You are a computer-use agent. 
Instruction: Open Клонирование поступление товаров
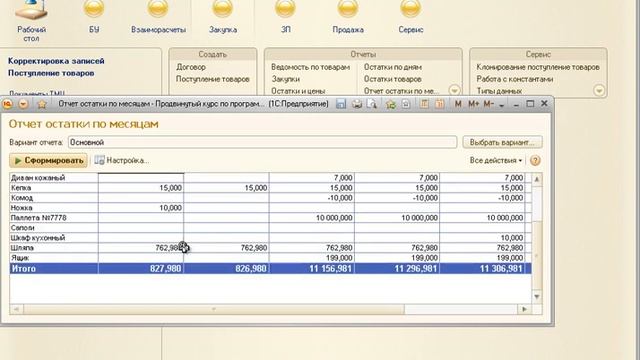point(538,67)
